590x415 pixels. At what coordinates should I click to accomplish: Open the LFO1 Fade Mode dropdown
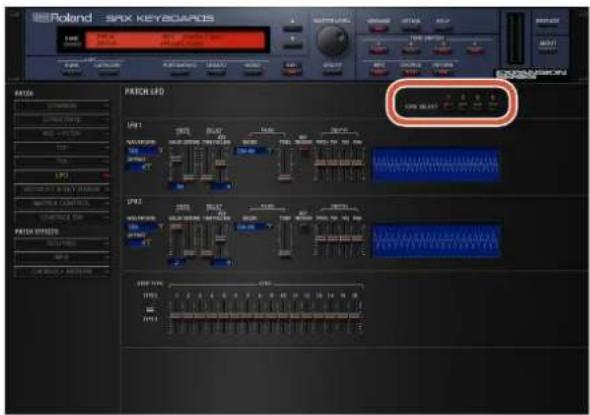click(x=253, y=151)
